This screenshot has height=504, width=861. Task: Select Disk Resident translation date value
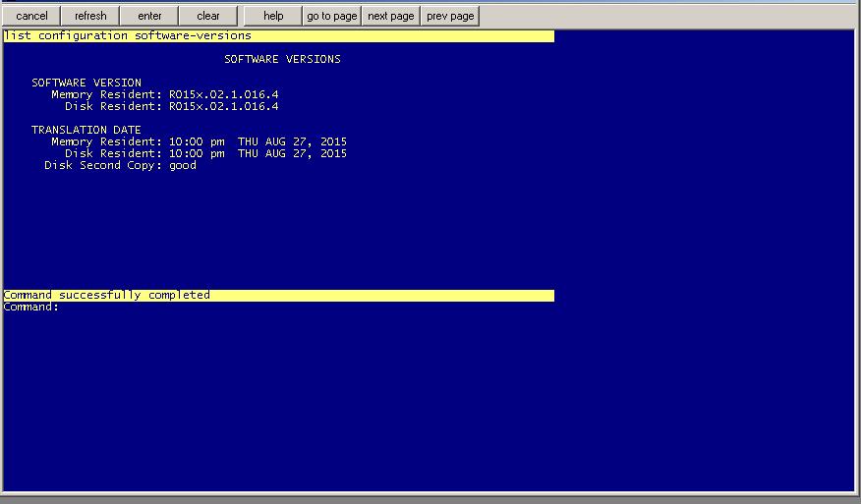[258, 153]
